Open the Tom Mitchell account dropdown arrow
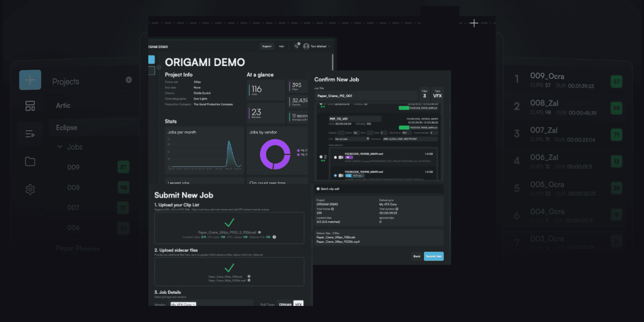This screenshot has width=644, height=322. tap(329, 46)
